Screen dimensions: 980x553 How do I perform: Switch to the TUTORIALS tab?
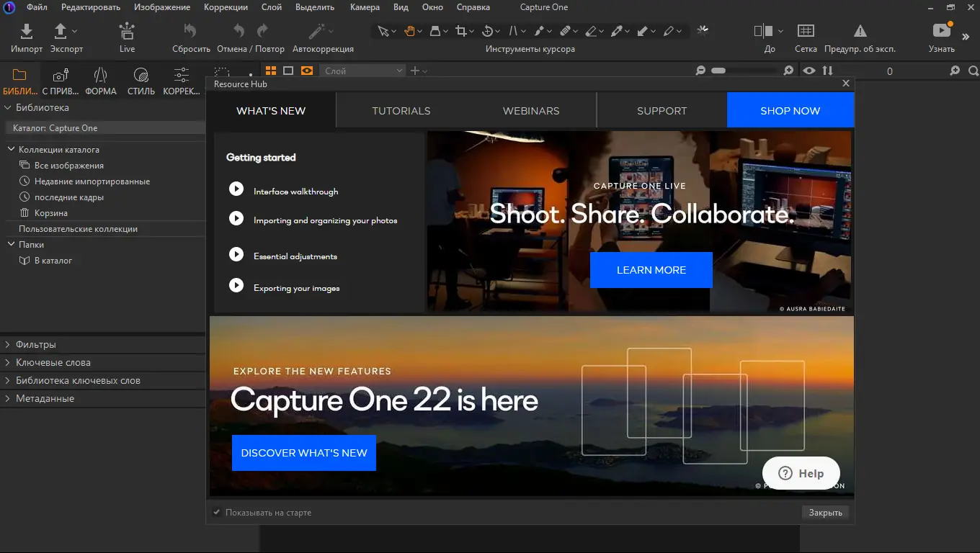pos(401,111)
